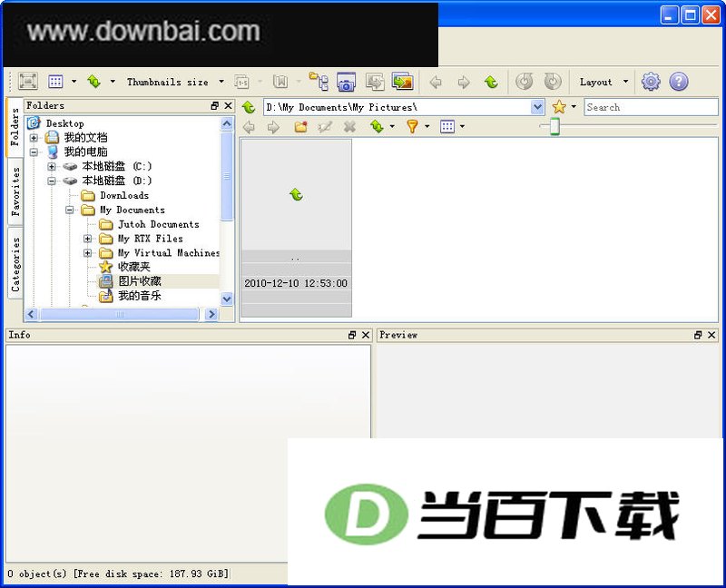Close the Folders panel

click(x=229, y=105)
